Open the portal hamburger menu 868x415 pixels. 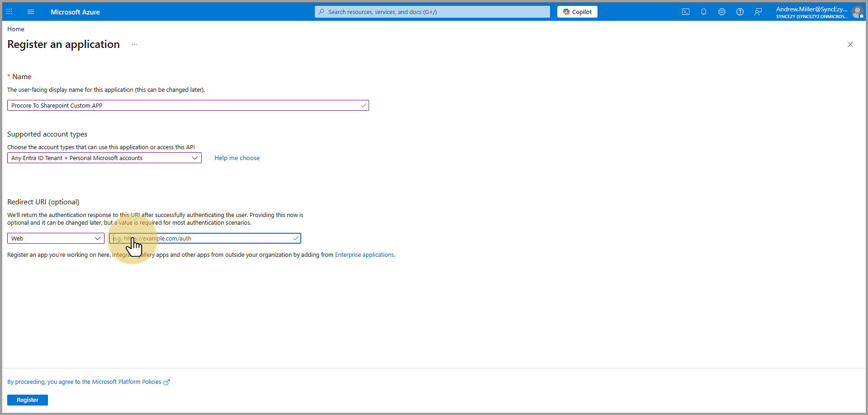pyautogui.click(x=31, y=12)
